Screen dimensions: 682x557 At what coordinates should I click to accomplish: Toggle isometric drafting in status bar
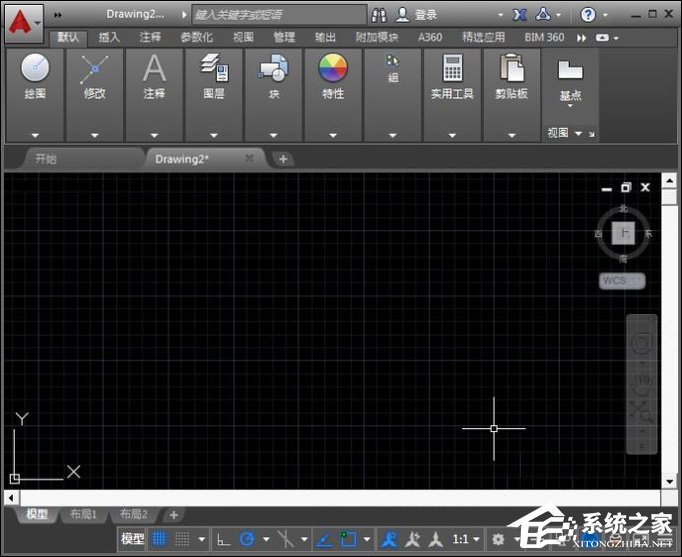point(285,539)
